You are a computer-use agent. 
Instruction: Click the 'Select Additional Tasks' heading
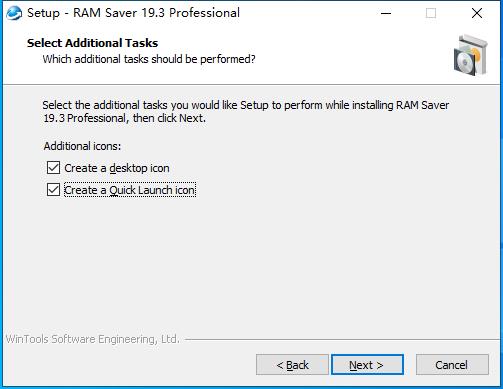(93, 43)
